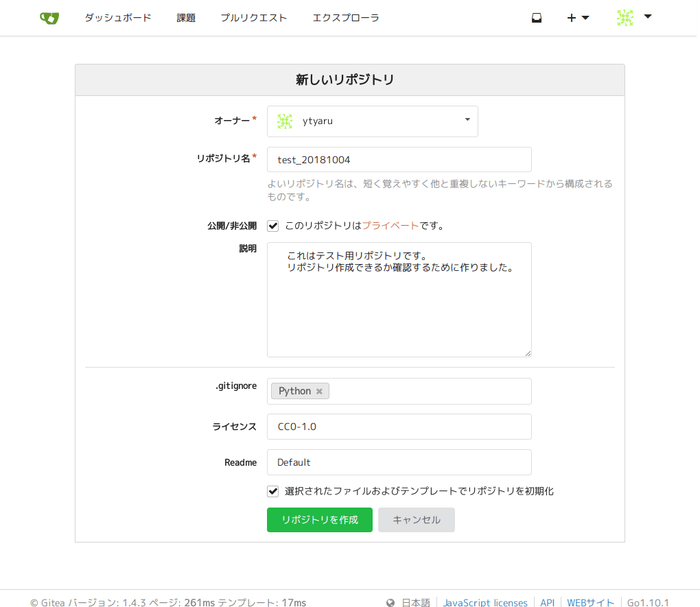This screenshot has width=700, height=607.
Task: Click the + create new icon
Action: (570, 18)
